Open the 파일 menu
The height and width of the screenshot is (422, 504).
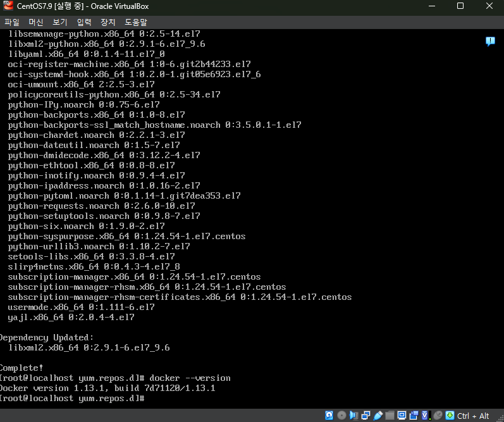[x=12, y=22]
